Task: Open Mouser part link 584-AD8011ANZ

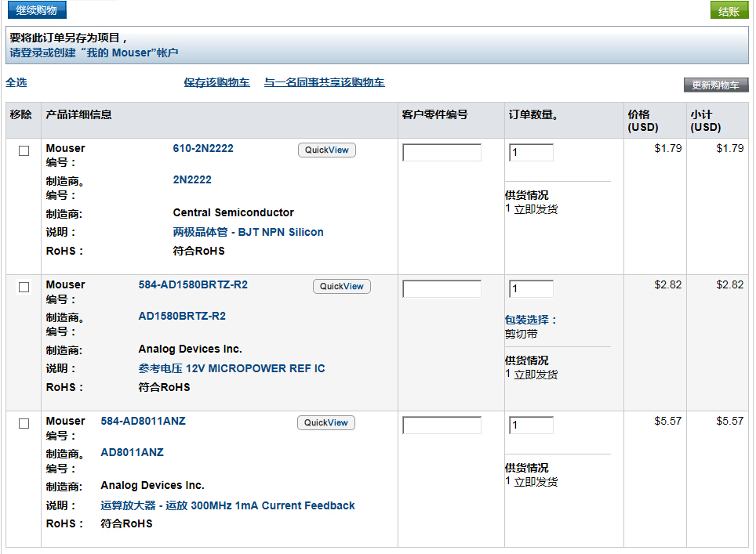Action: tap(143, 421)
